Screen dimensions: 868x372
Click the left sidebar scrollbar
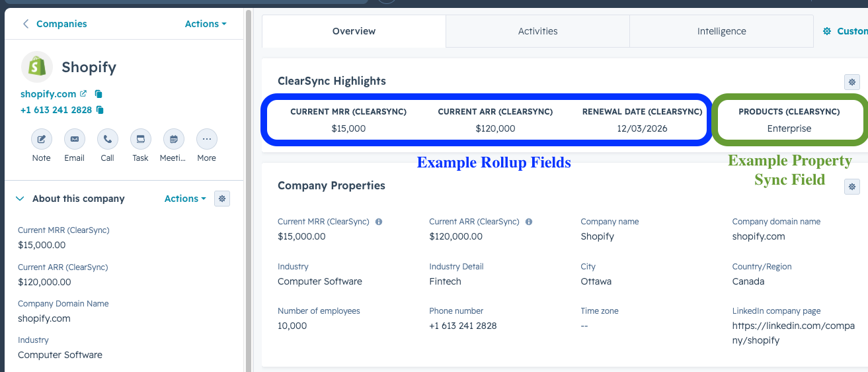click(249, 189)
